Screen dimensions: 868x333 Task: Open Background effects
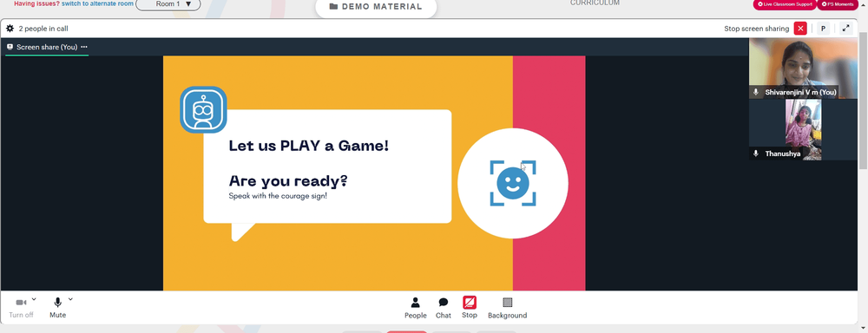point(507,308)
